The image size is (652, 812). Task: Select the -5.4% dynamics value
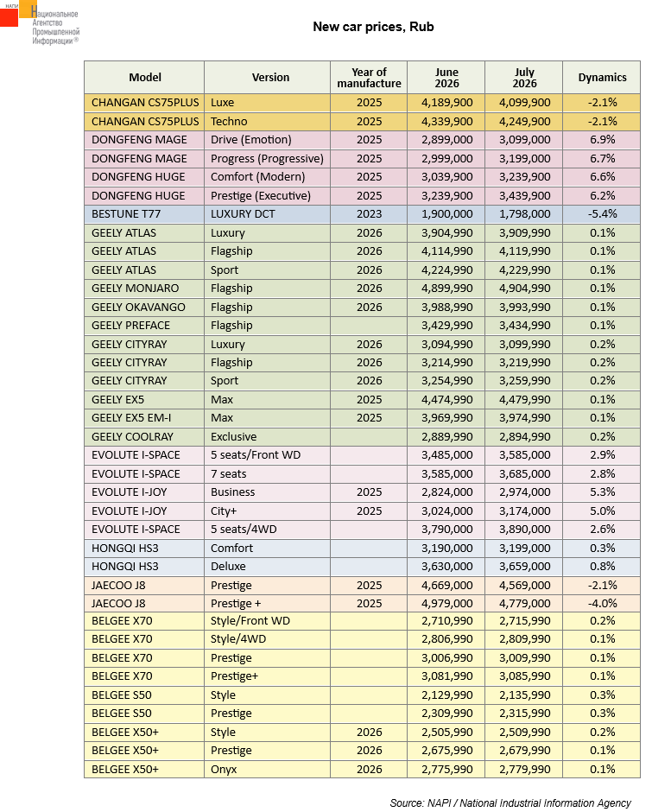click(602, 214)
